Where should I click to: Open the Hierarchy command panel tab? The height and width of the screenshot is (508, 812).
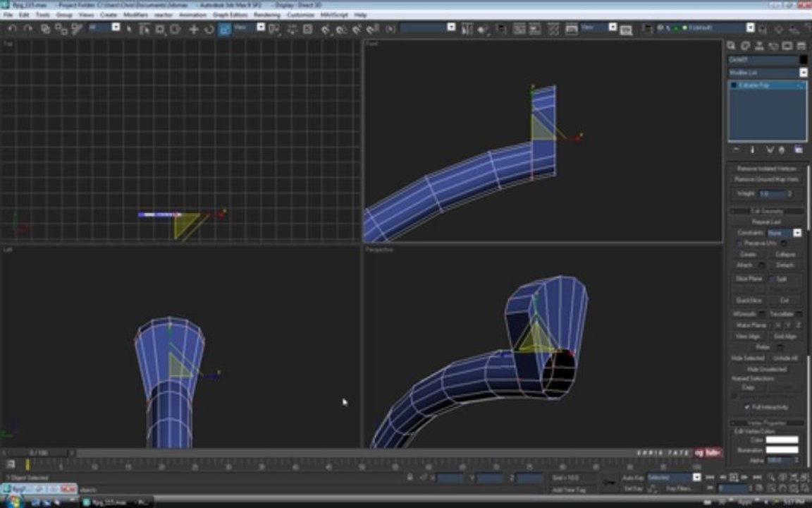pos(759,46)
